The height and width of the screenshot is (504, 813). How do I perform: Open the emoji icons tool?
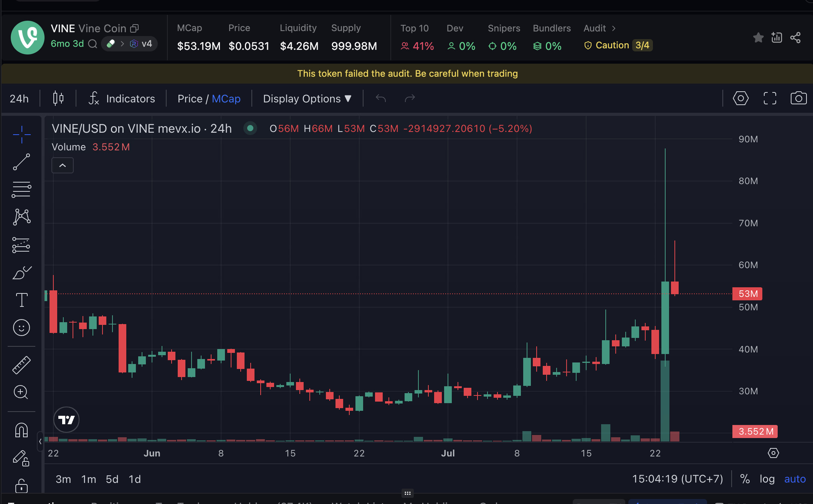coord(21,328)
